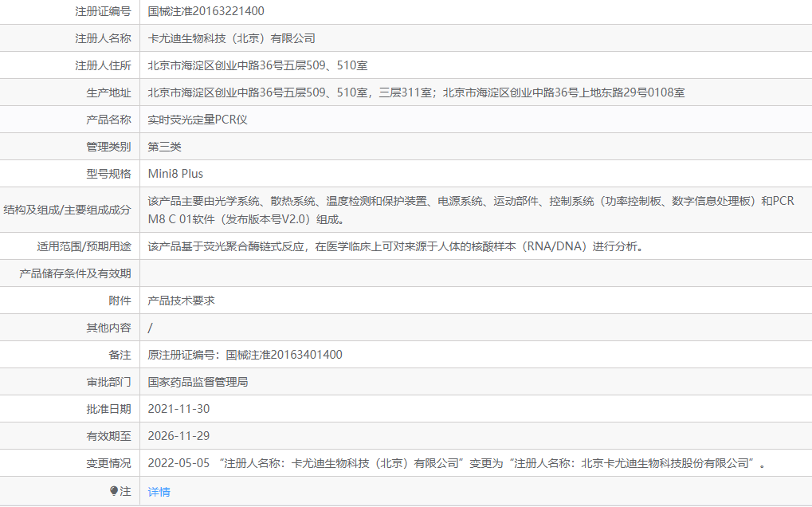812x507 pixels.
Task: Select management category 第三类
Action: 165,147
